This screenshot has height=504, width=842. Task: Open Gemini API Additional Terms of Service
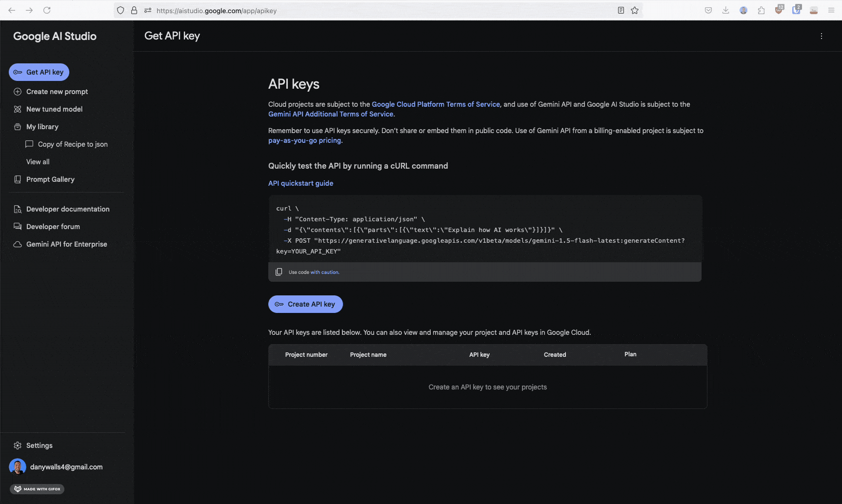click(331, 114)
